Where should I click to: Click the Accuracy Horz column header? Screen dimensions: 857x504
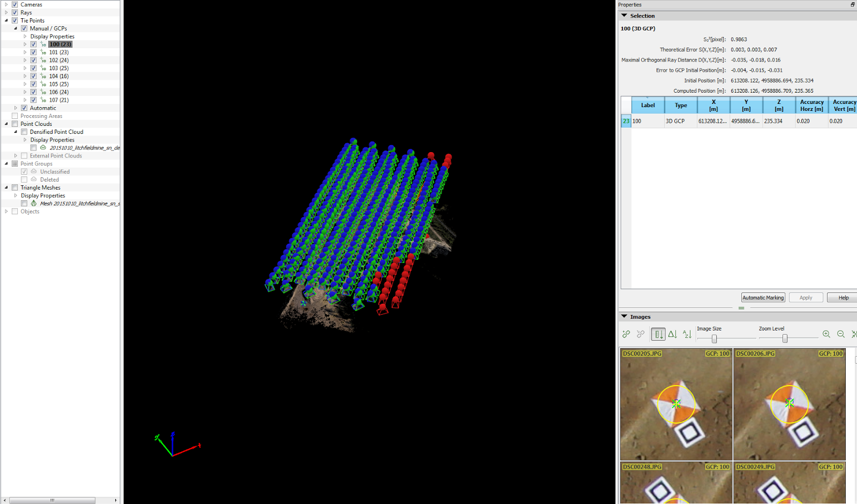[x=812, y=106]
